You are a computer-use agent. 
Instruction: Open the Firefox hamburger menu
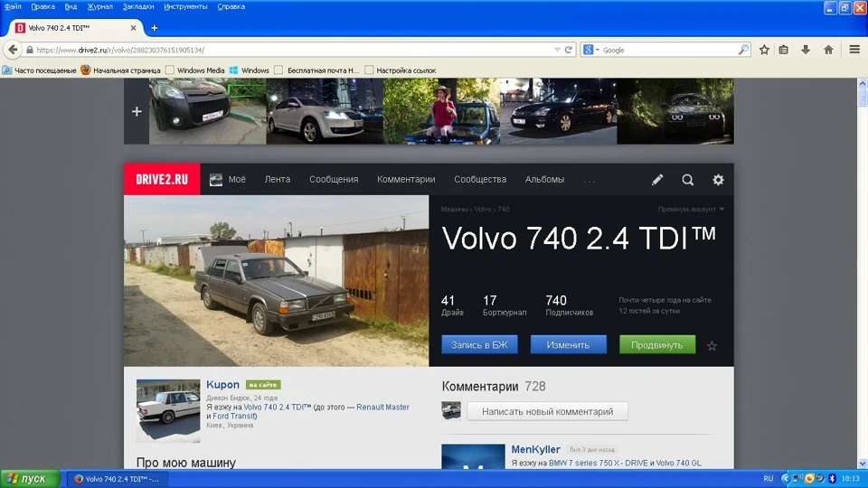pos(854,50)
